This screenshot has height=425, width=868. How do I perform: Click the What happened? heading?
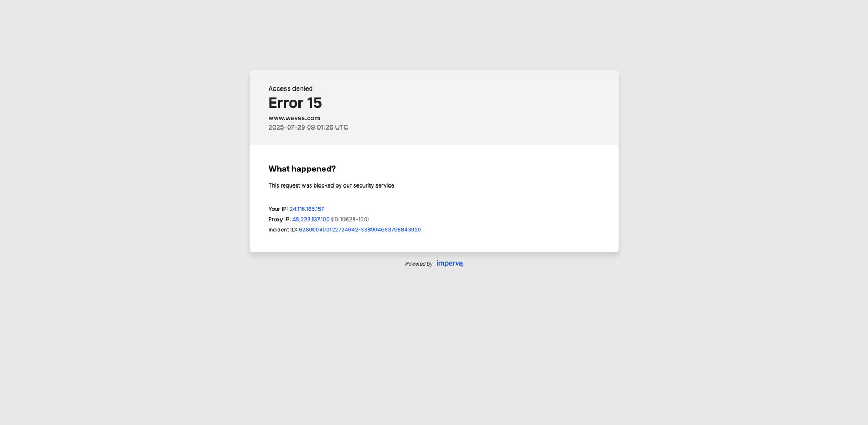click(302, 169)
